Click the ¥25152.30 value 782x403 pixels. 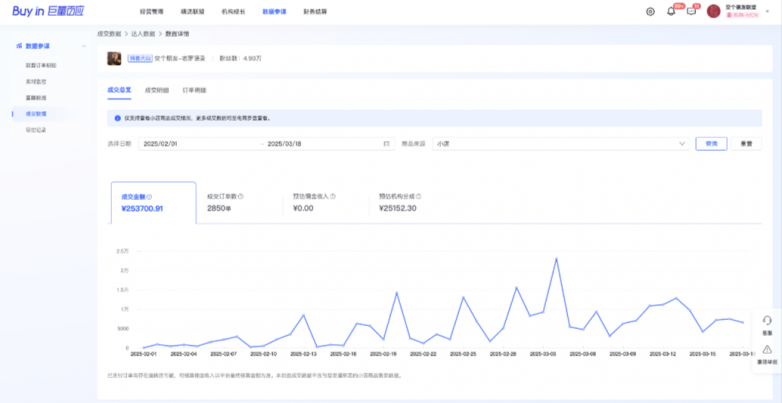coord(397,208)
